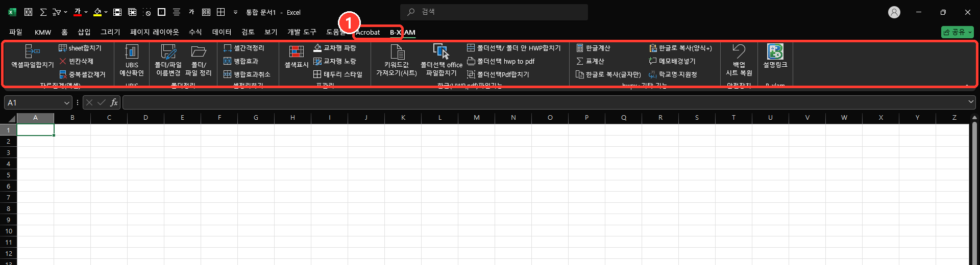980x265 pixels.
Task: Click 폴더선택/ 폴더 안 HWP합치기
Action: pyautogui.click(x=514, y=48)
